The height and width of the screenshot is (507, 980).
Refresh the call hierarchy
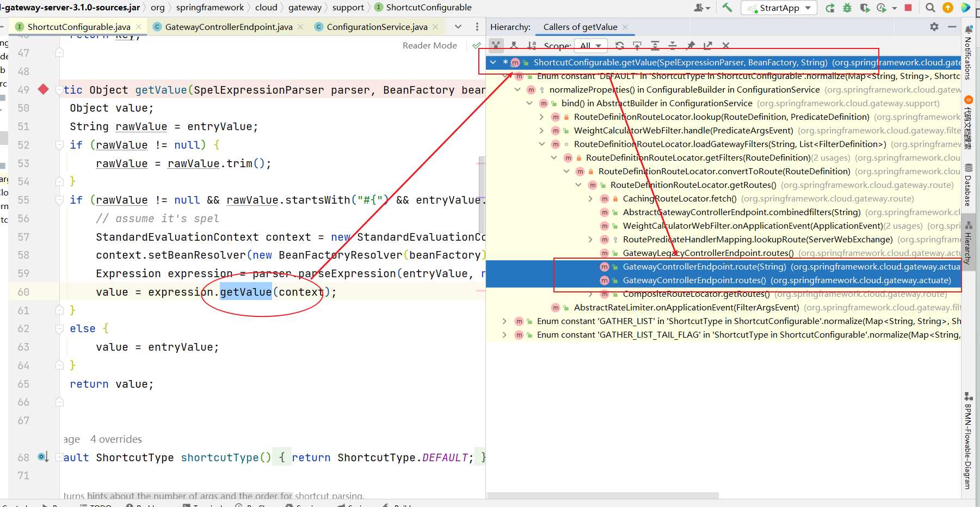pos(619,46)
